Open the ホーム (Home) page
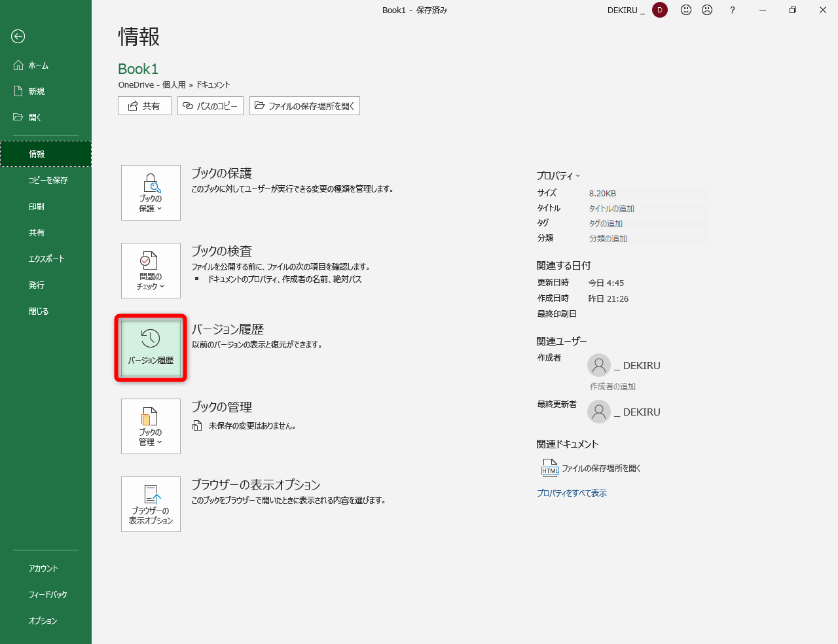Image resolution: width=838 pixels, height=644 pixels. pyautogui.click(x=46, y=65)
